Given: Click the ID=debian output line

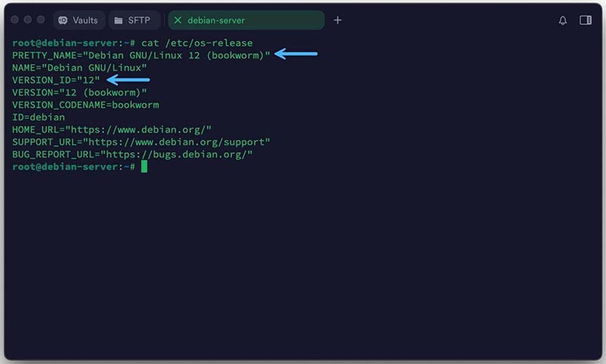Looking at the screenshot, I should [x=39, y=117].
